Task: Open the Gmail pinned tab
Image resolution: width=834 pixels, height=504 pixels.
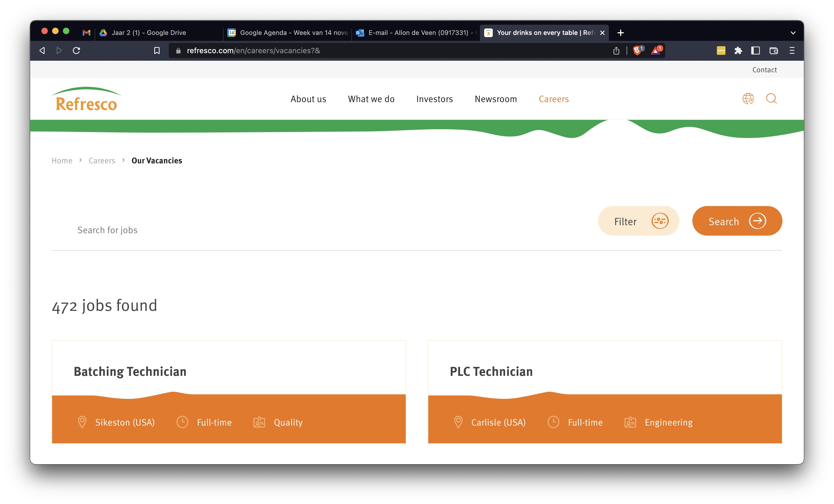Action: point(86,33)
